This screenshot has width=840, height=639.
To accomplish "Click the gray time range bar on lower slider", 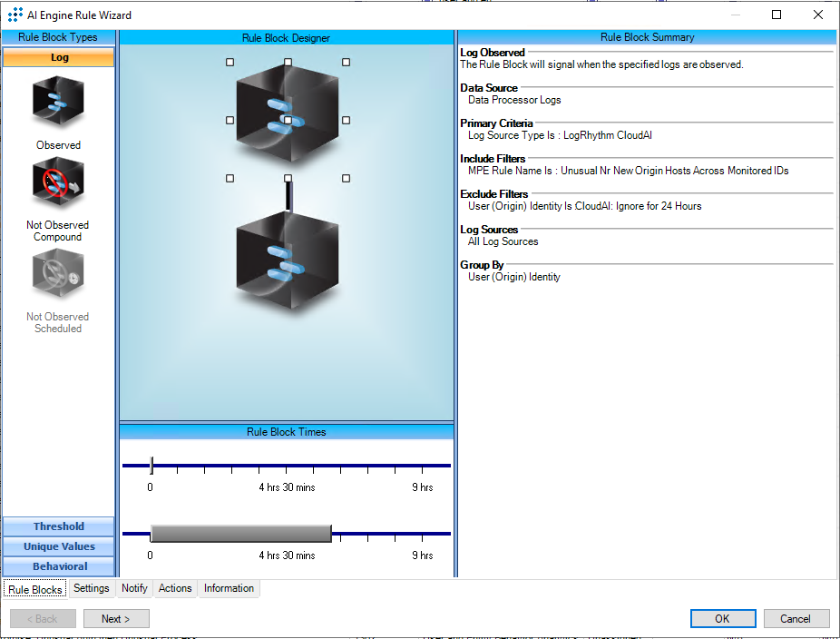I will (240, 534).
